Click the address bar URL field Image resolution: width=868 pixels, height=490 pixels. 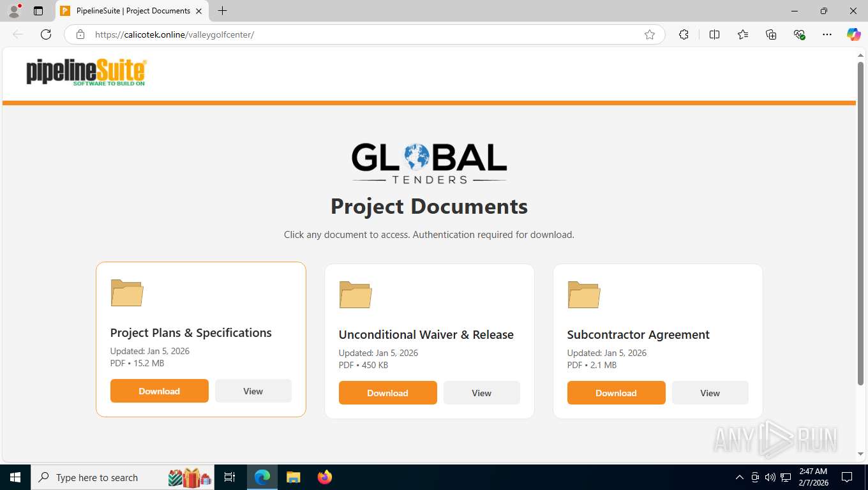(x=364, y=34)
